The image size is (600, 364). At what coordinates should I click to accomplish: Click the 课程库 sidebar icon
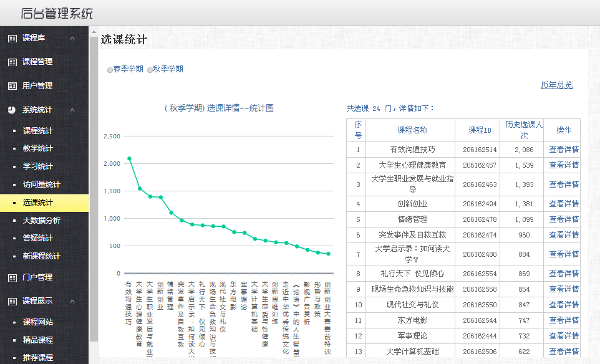[12, 39]
